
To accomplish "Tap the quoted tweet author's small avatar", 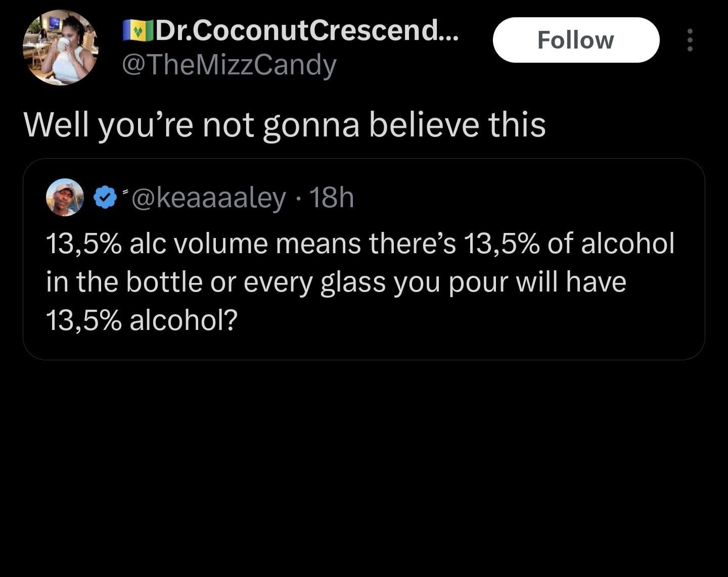I will click(65, 197).
